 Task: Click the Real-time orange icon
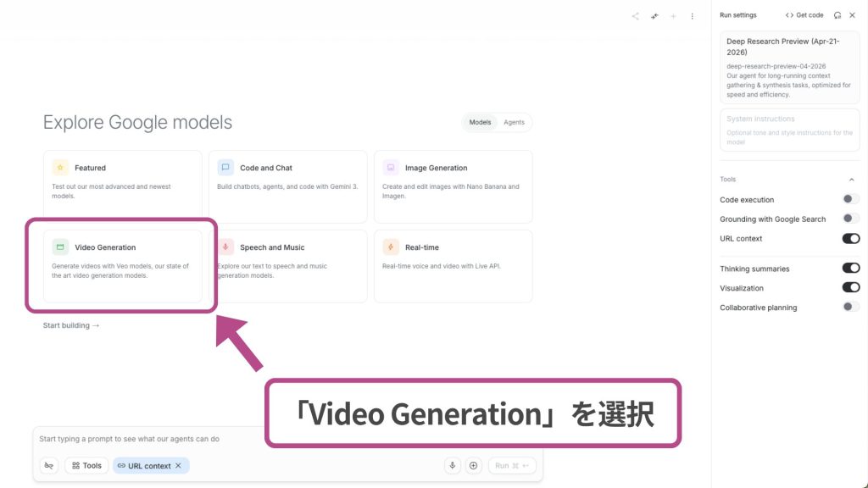[391, 247]
